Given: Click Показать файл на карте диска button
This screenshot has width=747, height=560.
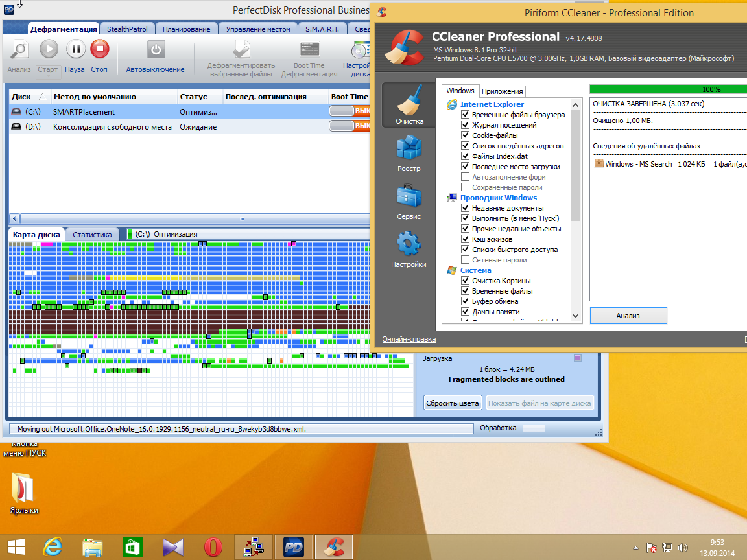Looking at the screenshot, I should tap(539, 403).
